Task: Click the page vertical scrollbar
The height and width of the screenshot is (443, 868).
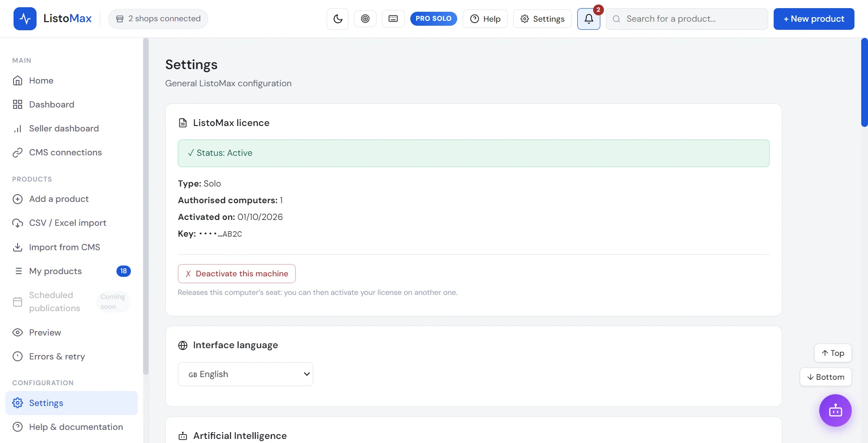Action: 864,83
